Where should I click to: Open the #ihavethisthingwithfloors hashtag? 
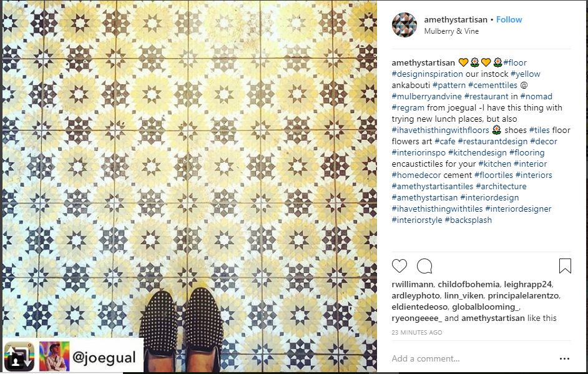(440, 130)
